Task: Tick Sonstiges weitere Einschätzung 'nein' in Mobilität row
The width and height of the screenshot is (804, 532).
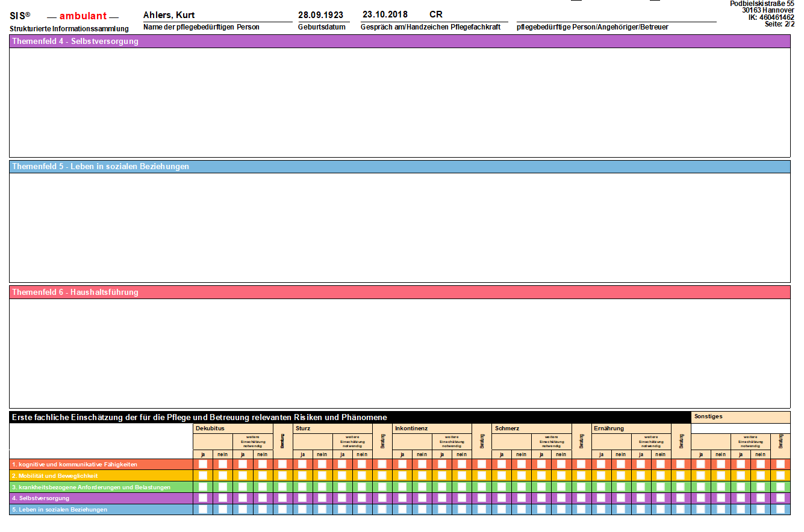Action: pos(761,475)
